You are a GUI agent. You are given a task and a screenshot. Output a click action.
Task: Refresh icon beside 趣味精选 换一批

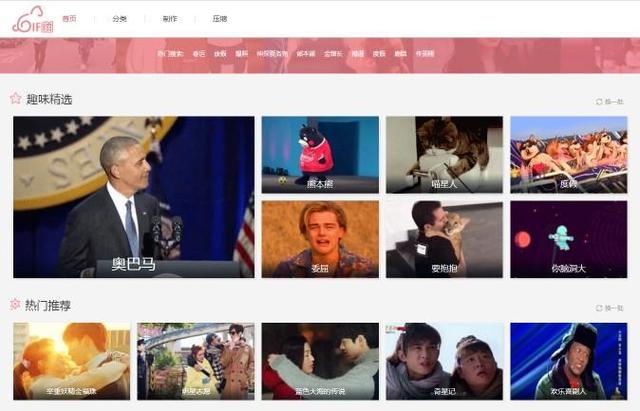[599, 102]
